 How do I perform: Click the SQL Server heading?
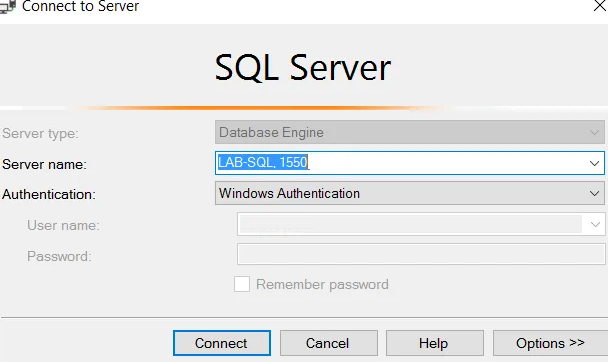coord(303,68)
